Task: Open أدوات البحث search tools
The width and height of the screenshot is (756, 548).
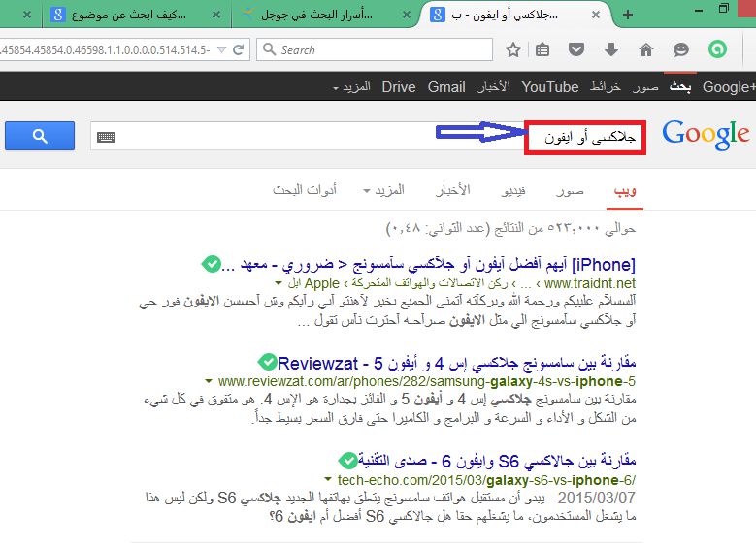Action: point(304,190)
